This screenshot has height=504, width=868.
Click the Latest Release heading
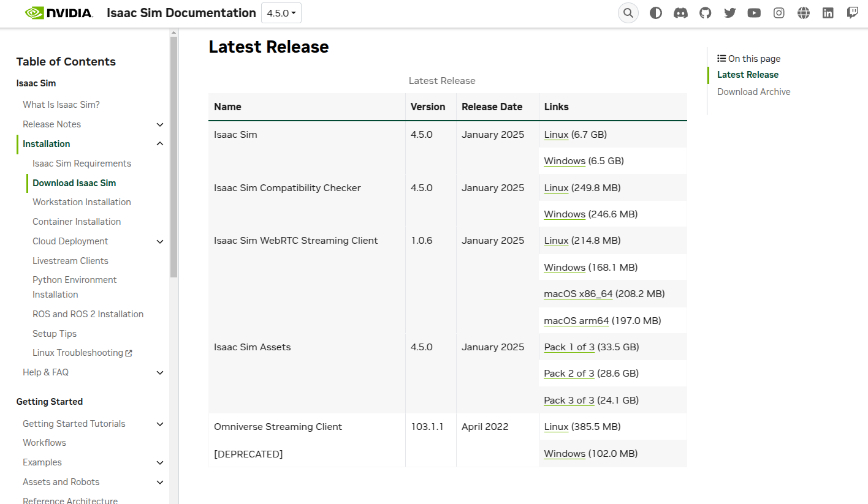[268, 47]
